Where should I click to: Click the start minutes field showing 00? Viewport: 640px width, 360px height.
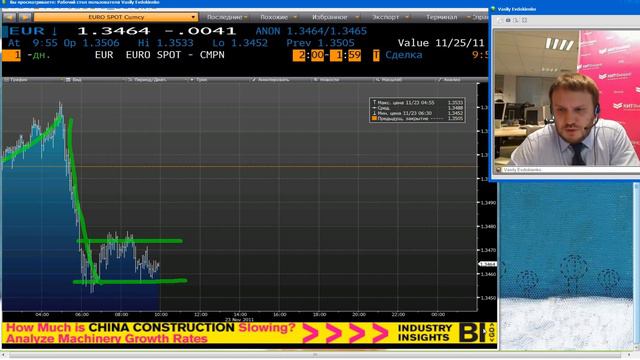(318, 55)
